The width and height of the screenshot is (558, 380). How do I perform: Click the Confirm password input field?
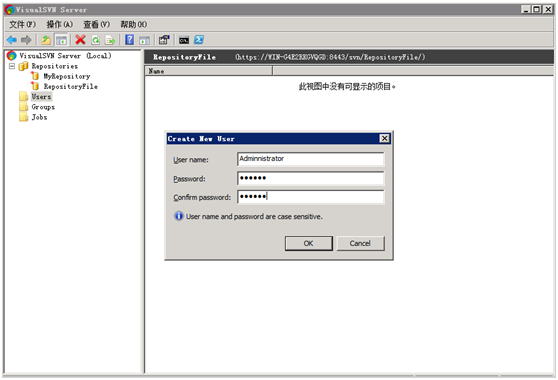click(311, 197)
